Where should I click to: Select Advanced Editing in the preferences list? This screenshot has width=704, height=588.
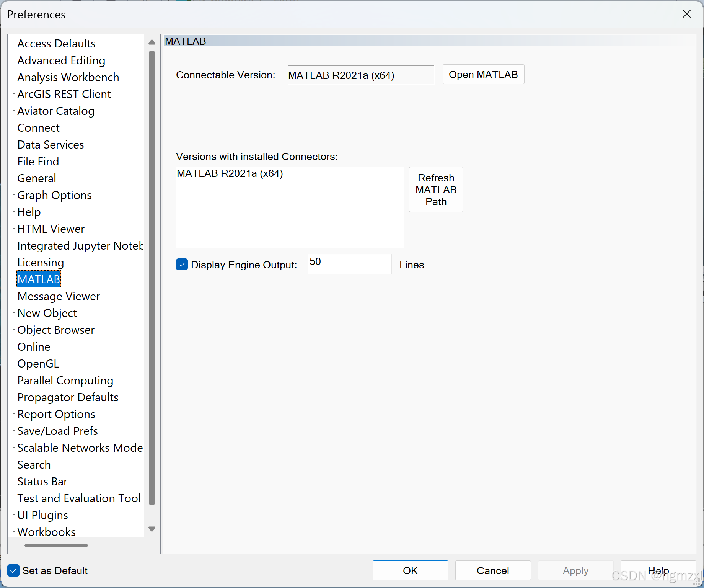pyautogui.click(x=61, y=60)
